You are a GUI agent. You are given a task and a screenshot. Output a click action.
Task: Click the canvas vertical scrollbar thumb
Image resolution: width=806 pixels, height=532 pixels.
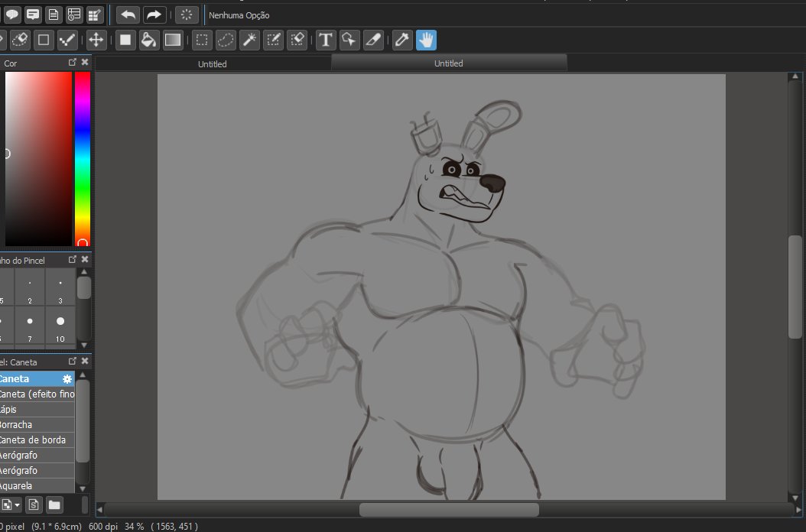(x=795, y=287)
